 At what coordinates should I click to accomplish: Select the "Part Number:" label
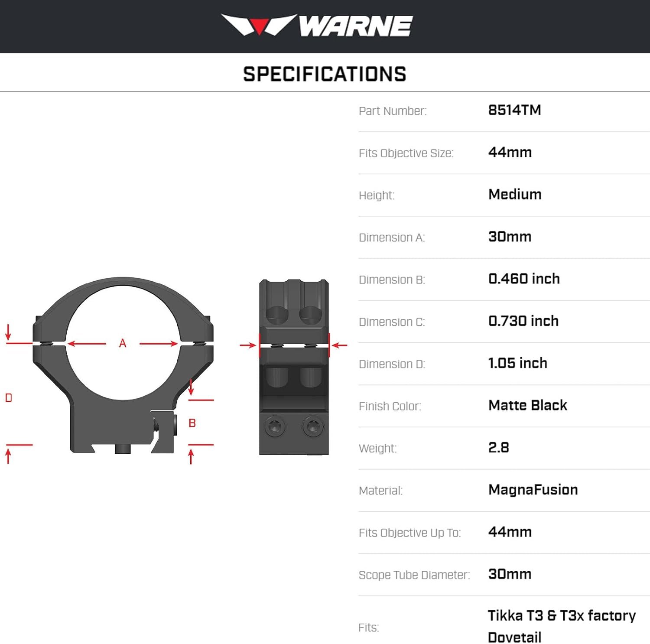point(393,111)
